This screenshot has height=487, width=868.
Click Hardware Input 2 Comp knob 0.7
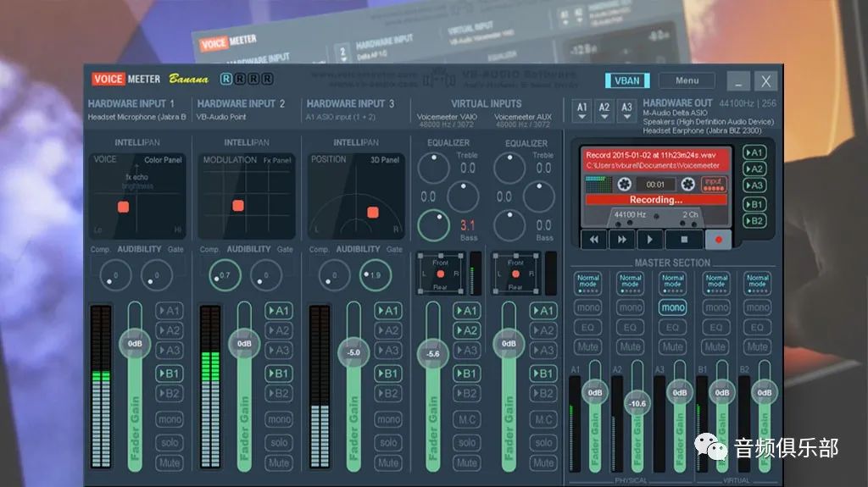point(225,275)
